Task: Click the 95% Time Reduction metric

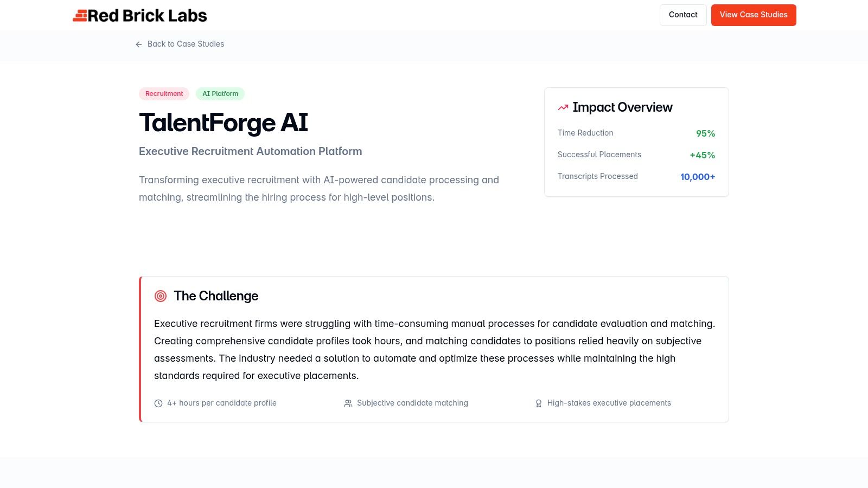Action: click(705, 133)
